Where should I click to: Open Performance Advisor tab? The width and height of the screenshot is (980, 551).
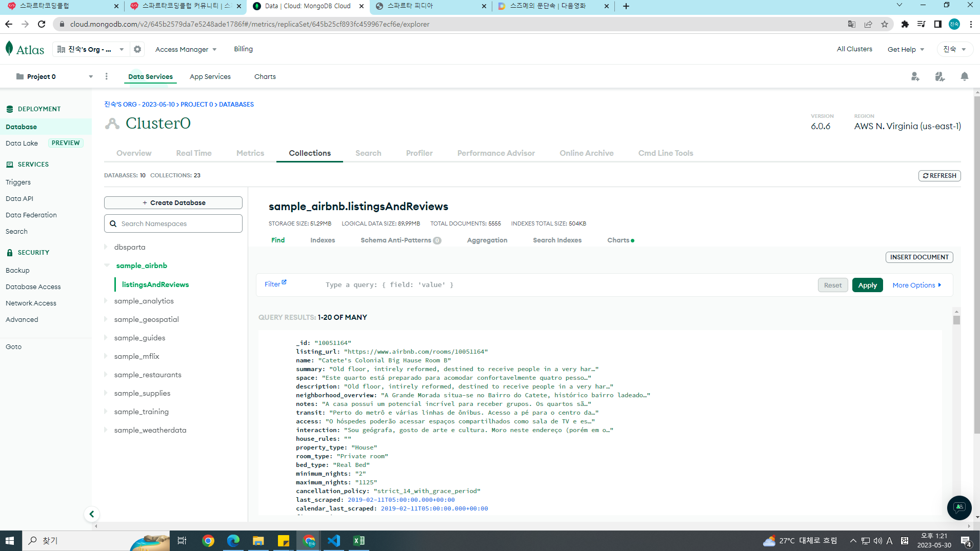click(496, 153)
